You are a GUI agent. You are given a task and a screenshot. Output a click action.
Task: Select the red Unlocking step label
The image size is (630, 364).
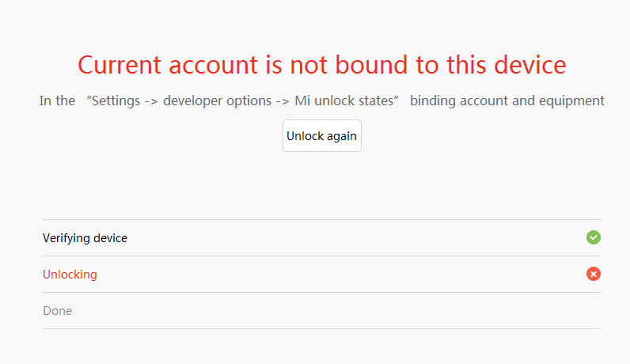pos(70,275)
